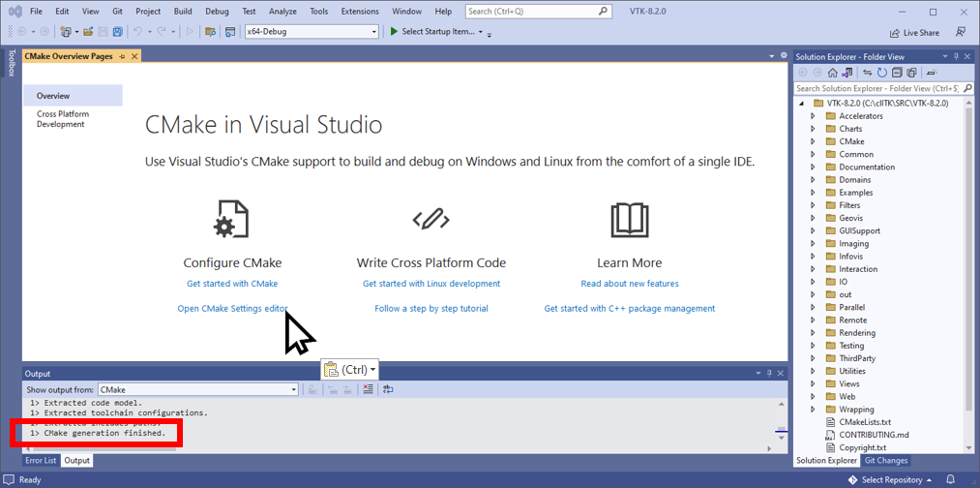Click Sync with Active Document icon
This screenshot has height=488, width=980.
[x=868, y=73]
